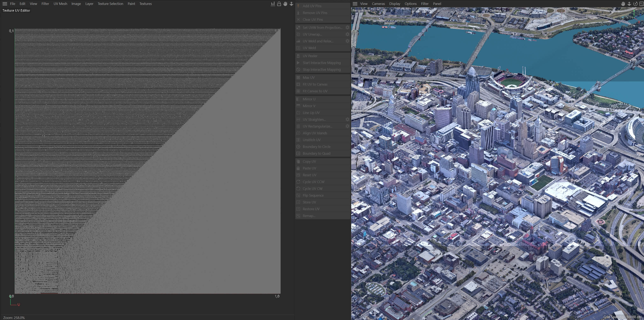Click Boundary to Quad command
This screenshot has height=320, width=644.
click(322, 153)
